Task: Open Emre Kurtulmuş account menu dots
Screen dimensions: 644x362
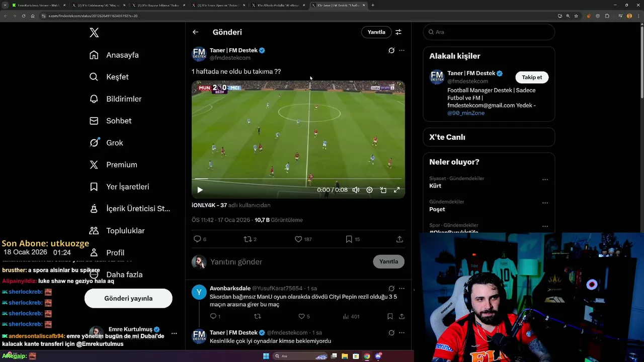Action: click(x=174, y=333)
